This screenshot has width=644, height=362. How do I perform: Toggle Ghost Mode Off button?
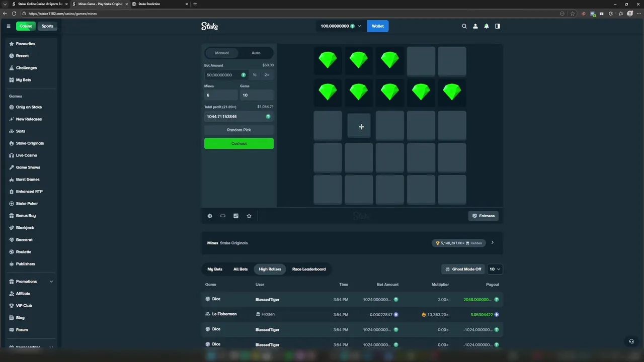[463, 269]
